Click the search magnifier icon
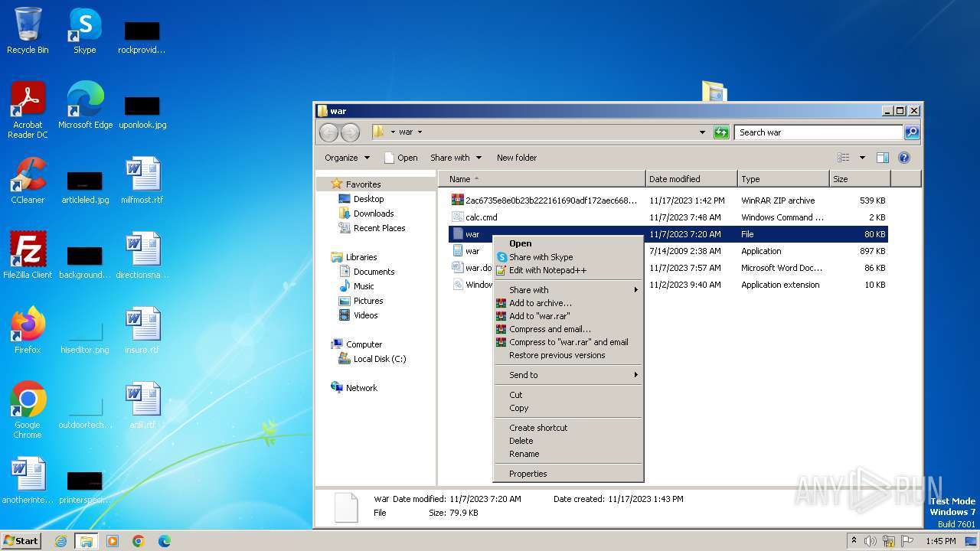This screenshot has height=551, width=980. (911, 132)
